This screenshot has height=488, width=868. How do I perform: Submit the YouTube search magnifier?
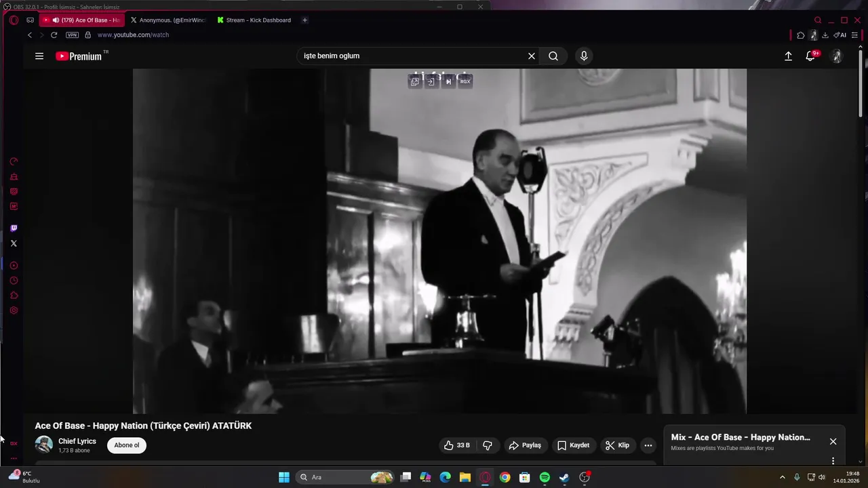553,56
